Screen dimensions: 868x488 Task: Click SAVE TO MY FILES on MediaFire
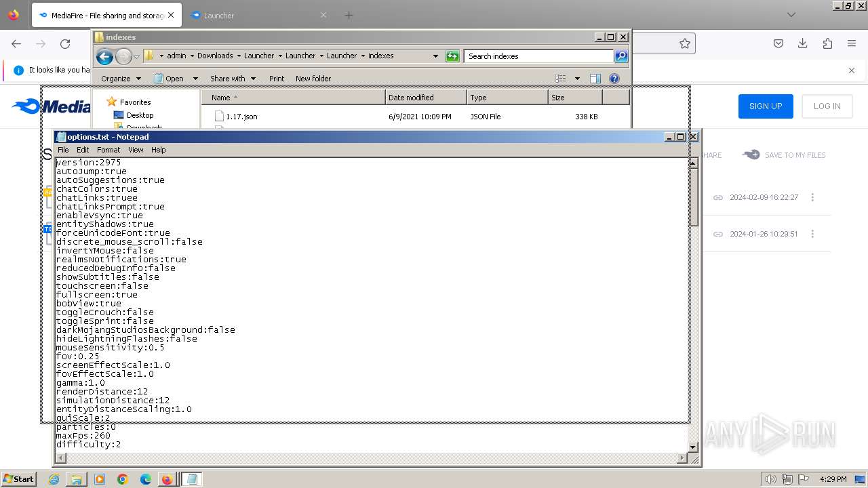pos(785,155)
